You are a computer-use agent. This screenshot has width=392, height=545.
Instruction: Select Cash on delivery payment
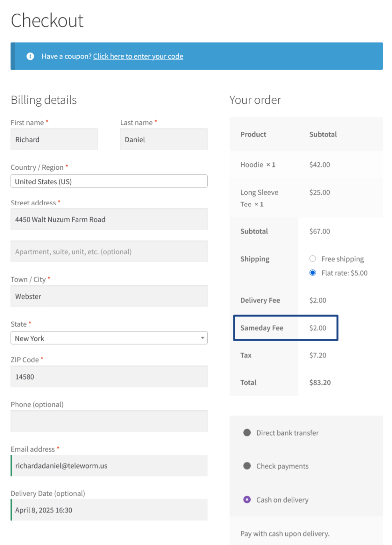247,500
